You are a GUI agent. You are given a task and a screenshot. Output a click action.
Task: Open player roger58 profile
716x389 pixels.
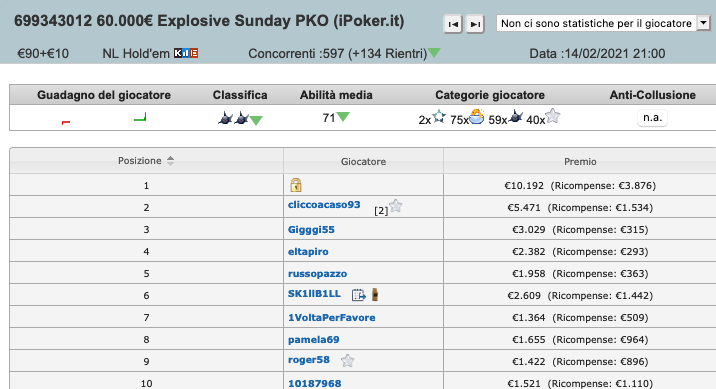point(309,360)
